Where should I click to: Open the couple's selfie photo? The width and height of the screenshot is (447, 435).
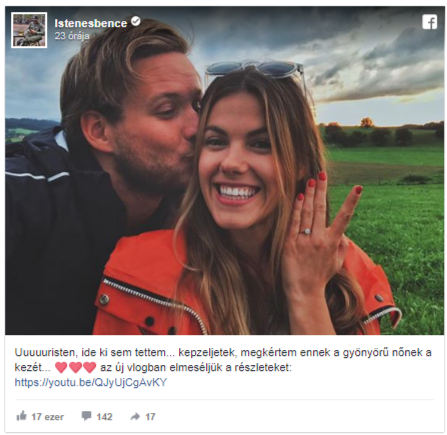[x=224, y=170]
